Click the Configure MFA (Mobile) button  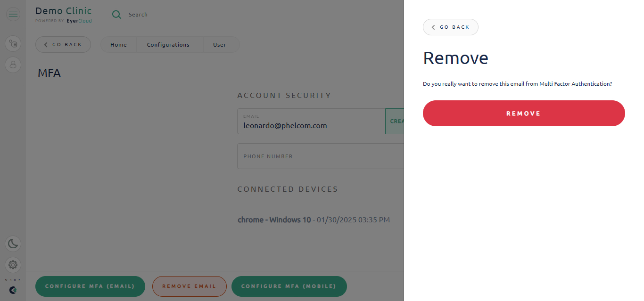[289, 286]
